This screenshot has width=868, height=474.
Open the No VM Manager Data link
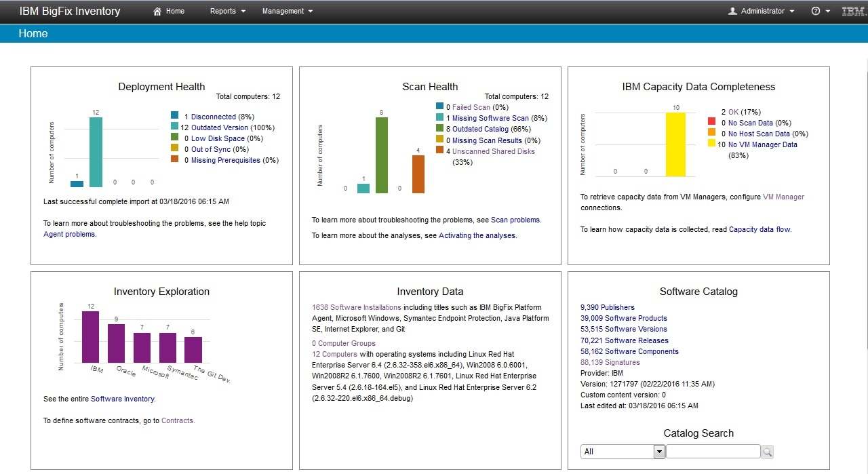tap(763, 144)
